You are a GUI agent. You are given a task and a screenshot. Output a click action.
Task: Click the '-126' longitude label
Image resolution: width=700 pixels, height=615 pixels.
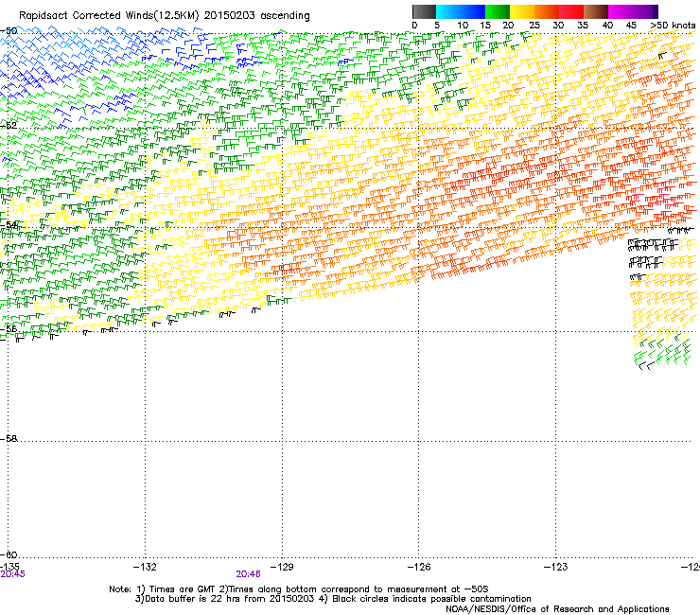(419, 567)
